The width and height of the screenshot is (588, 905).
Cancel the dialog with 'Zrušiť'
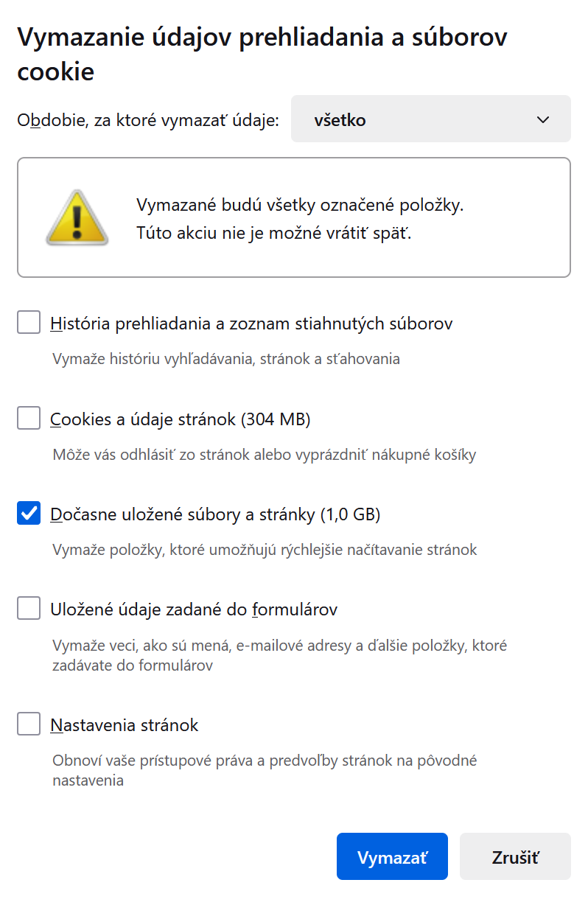tap(515, 856)
